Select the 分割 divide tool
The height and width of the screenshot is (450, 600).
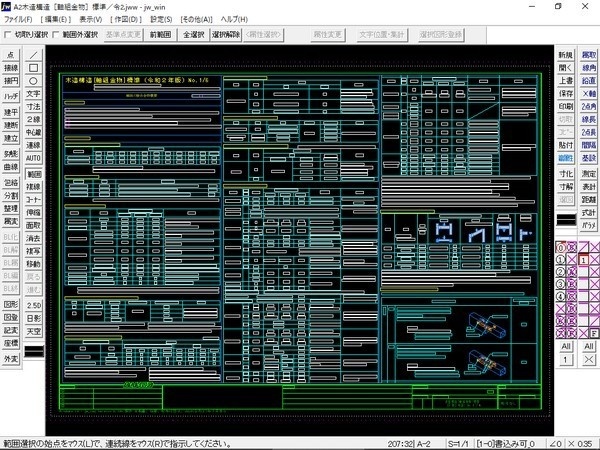point(11,196)
